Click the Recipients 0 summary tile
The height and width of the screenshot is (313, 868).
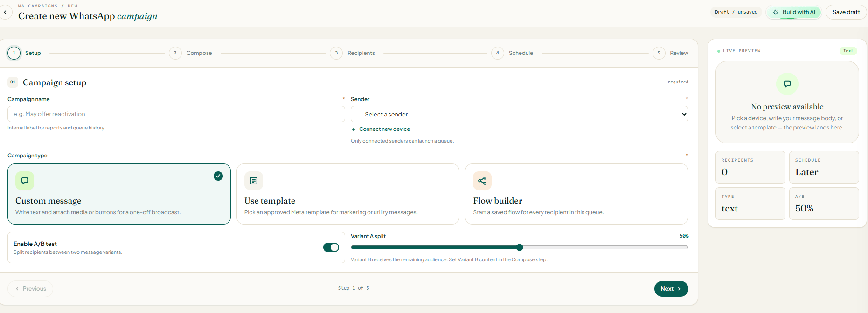[750, 167]
